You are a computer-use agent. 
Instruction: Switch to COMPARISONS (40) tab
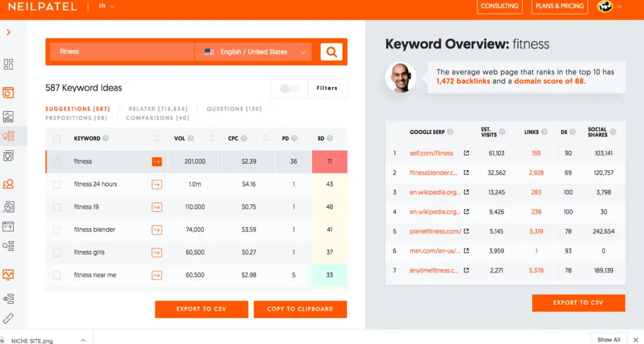tap(158, 118)
